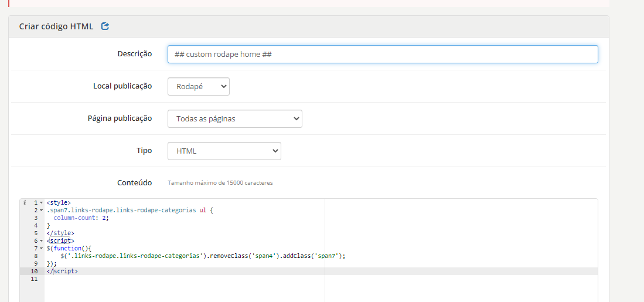
Task: Click the Conteúdo label
Action: (135, 183)
